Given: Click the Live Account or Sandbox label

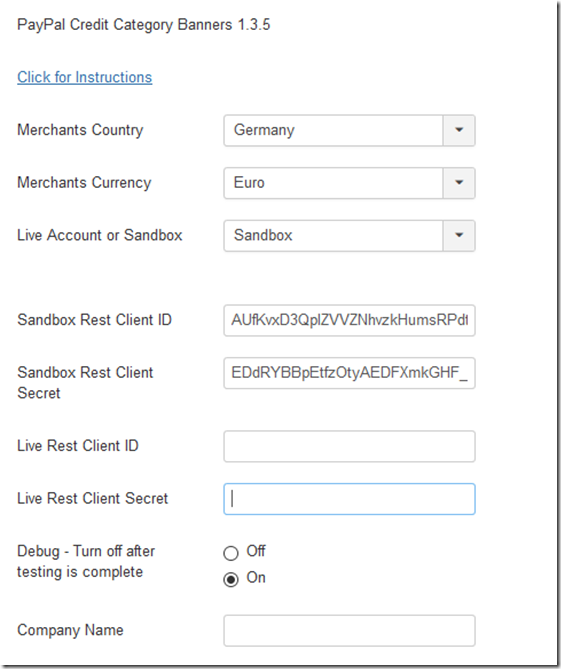Looking at the screenshot, I should tap(100, 236).
